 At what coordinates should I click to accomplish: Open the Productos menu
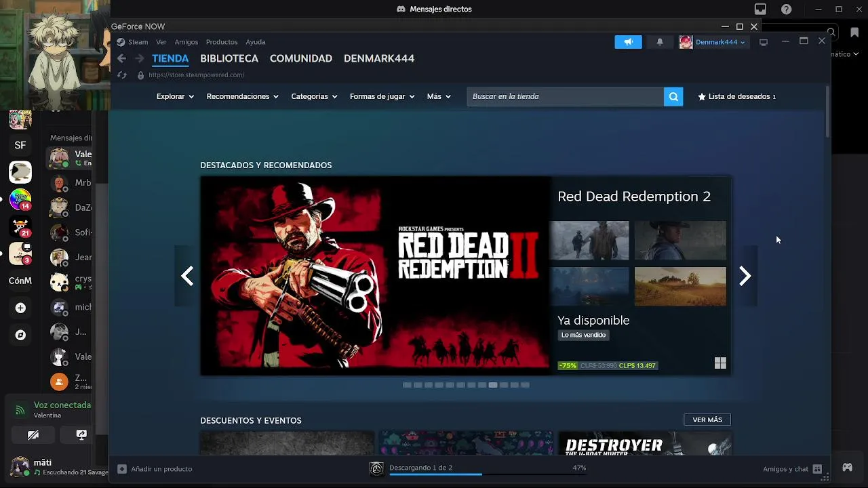tap(222, 42)
